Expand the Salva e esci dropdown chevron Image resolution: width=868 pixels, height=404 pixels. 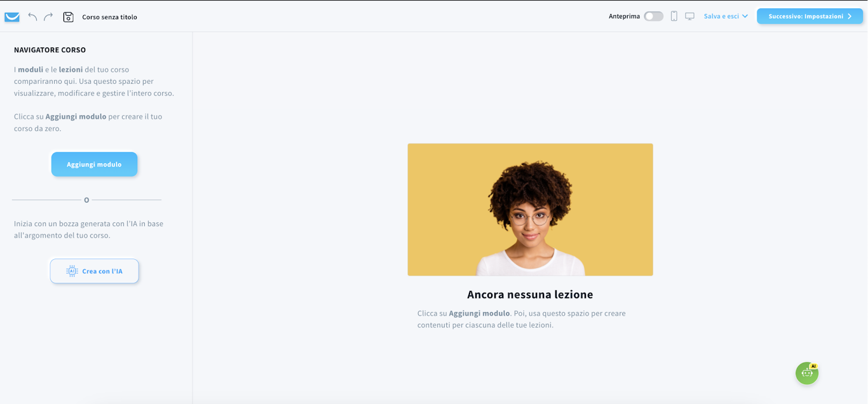[744, 16]
